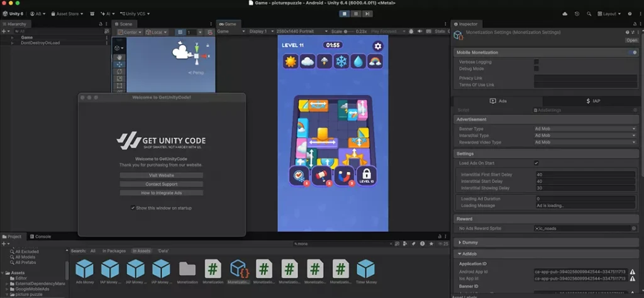Select the Scale tool in Scene toolbar

pos(119,79)
